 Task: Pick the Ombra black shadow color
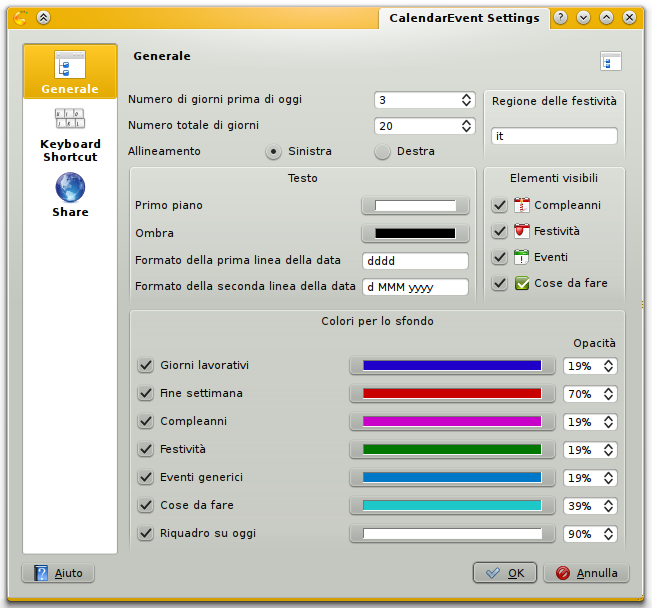tap(415, 233)
